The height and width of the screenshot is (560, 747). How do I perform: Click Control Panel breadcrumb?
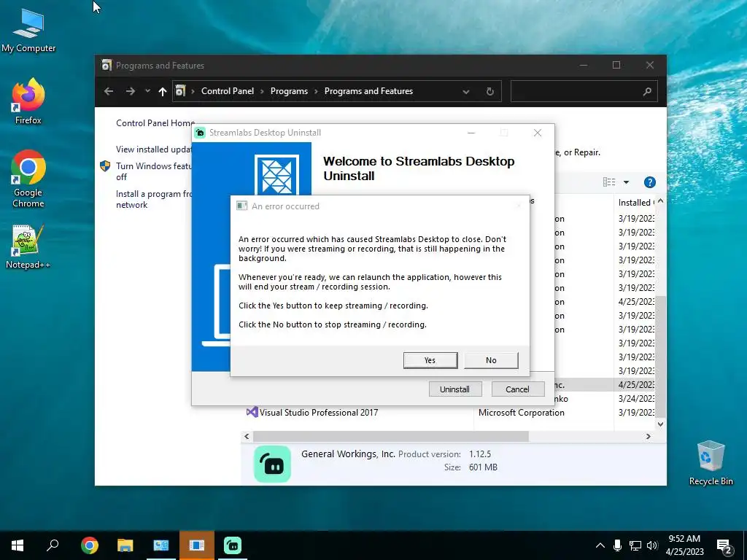pyautogui.click(x=228, y=91)
